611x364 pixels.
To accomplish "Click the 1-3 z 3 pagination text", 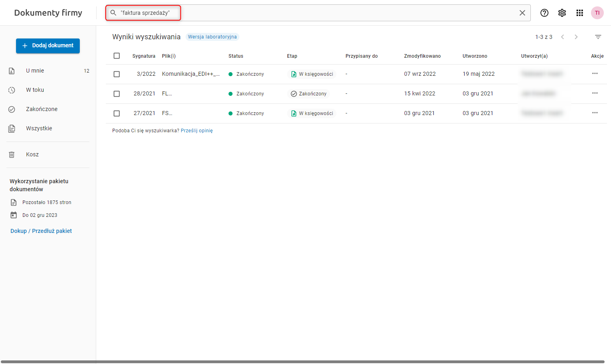I will tap(544, 37).
